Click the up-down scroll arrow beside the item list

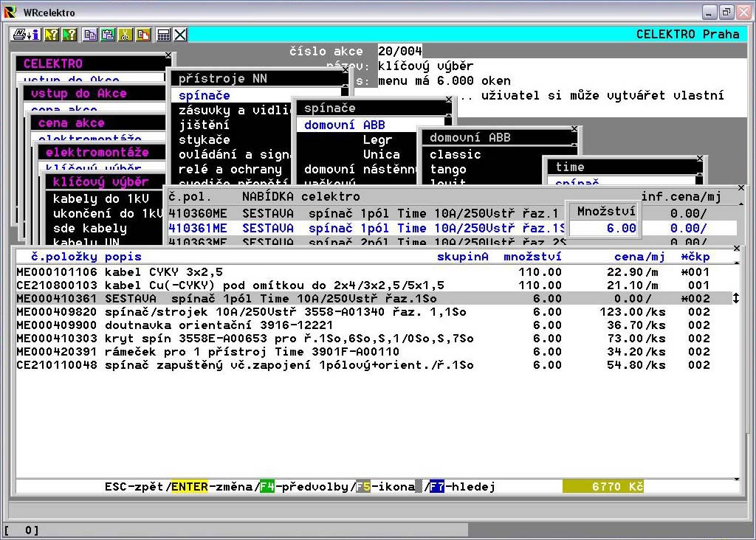[735, 298]
